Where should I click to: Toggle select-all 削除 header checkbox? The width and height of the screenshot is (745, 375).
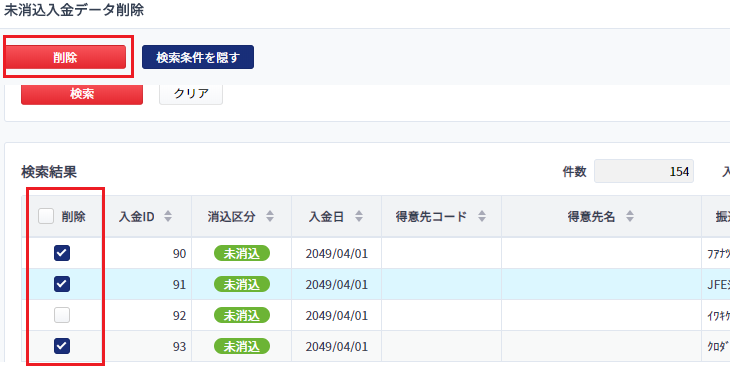[x=46, y=217]
